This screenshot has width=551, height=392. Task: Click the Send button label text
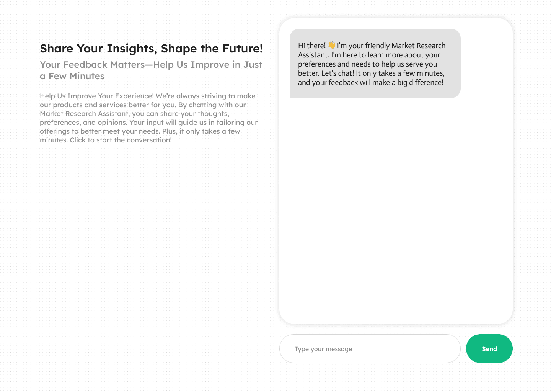tap(489, 349)
